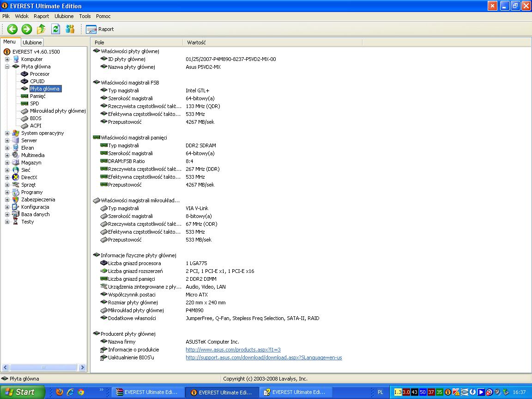This screenshot has width=532, height=399.
Task: Select EVEREST v4.60.1500 root node
Action: coord(36,52)
